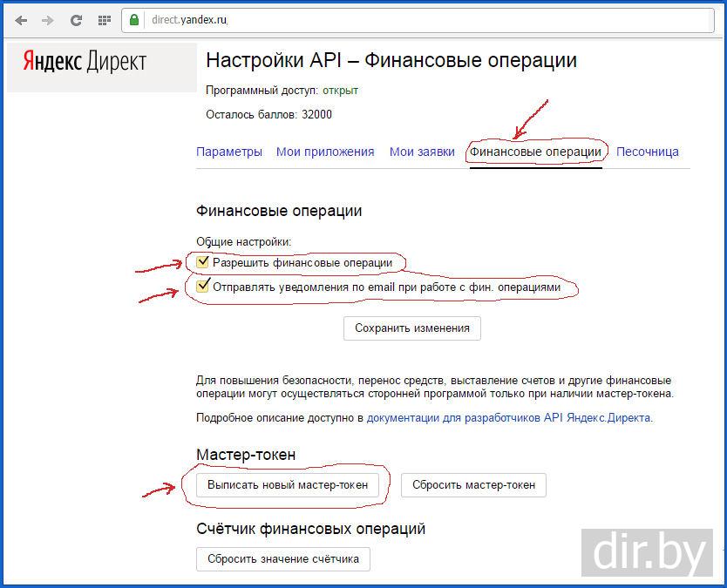
Task: Open the API developer documentation link
Action: coord(508,418)
